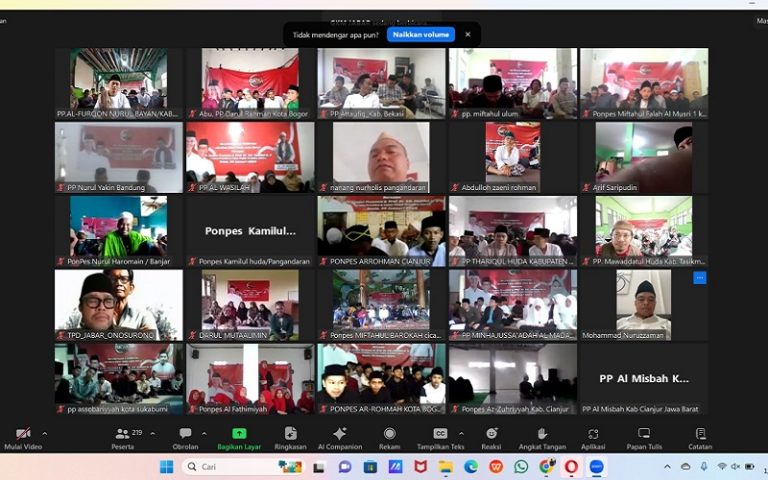Launch AI Companion
This screenshot has width=768, height=480.
click(339, 437)
